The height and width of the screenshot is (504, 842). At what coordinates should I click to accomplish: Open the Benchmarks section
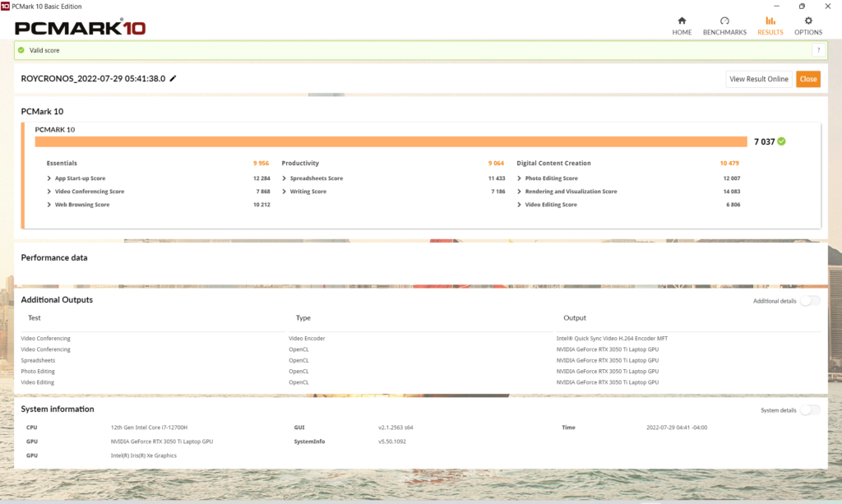pyautogui.click(x=724, y=25)
